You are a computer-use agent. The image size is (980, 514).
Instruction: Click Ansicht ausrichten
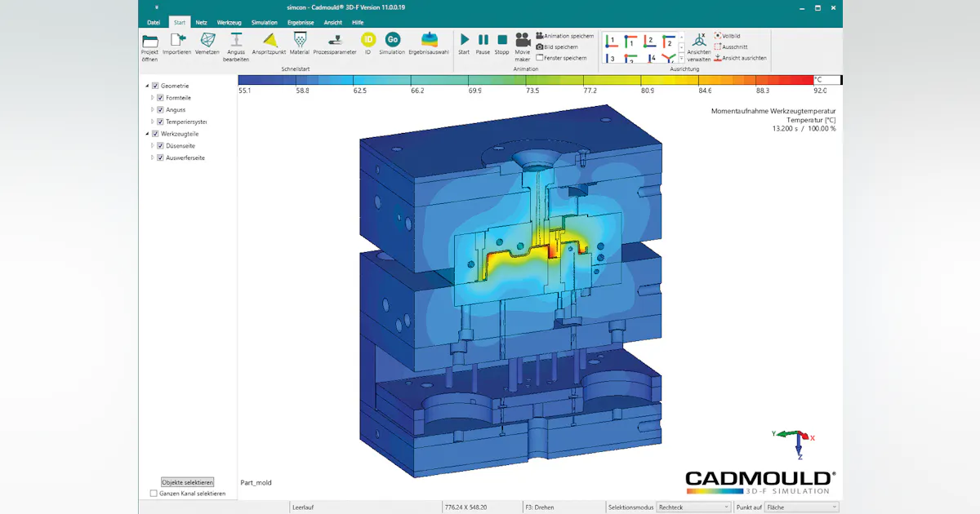[x=740, y=58]
